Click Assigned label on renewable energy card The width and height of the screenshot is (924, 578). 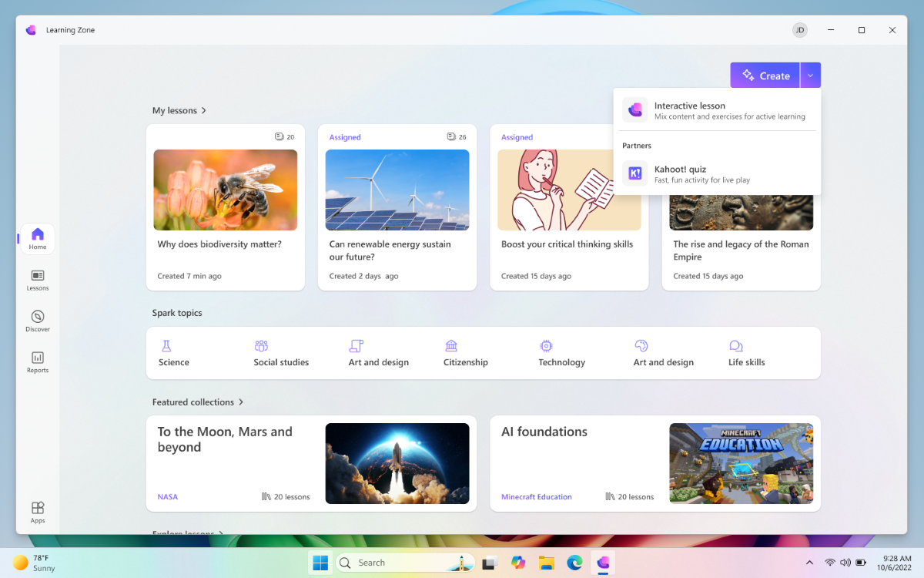pos(345,137)
